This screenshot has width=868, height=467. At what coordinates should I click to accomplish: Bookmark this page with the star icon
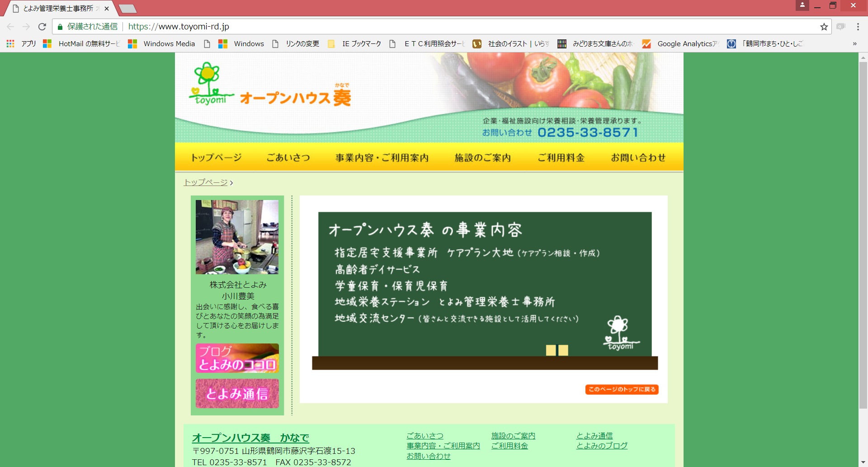pyautogui.click(x=824, y=27)
